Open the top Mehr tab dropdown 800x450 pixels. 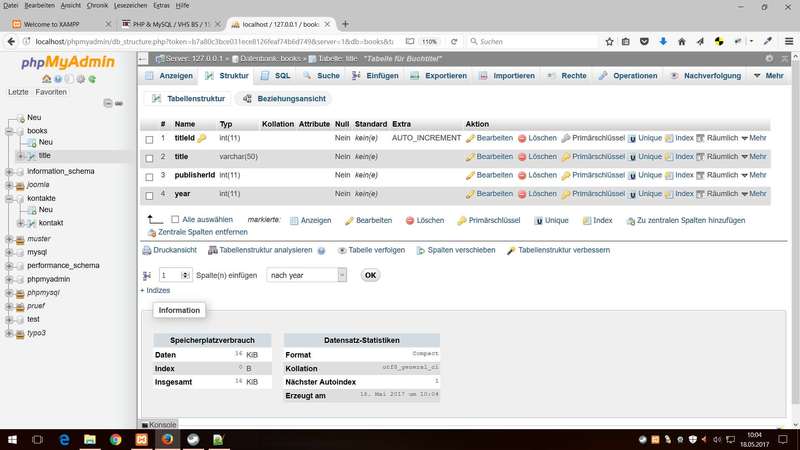coord(768,76)
